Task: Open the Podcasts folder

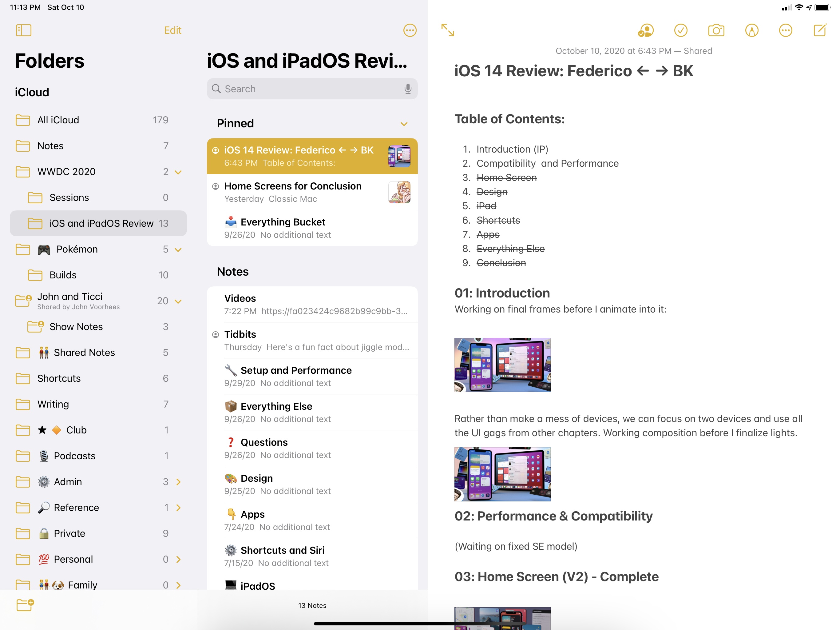Action: 98,456
